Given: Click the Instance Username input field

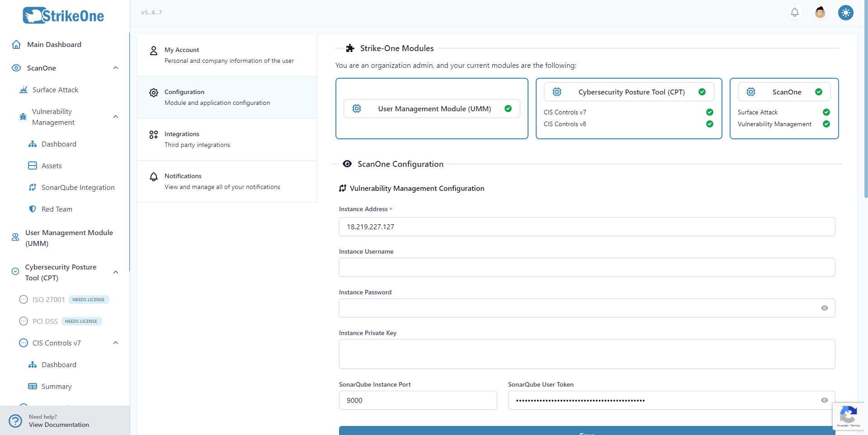Looking at the screenshot, I should coord(586,267).
